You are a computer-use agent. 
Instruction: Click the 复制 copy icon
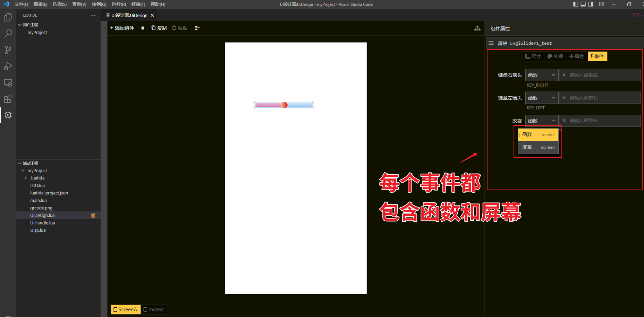[x=159, y=28]
